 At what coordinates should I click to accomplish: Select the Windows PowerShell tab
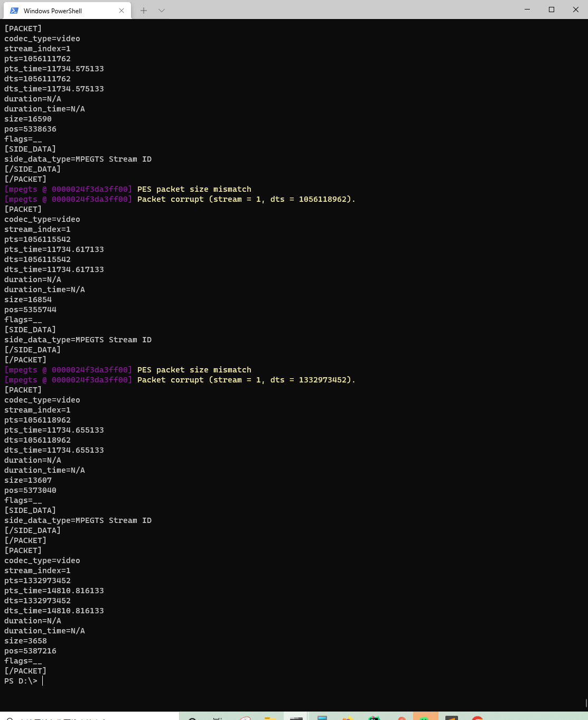(63, 11)
